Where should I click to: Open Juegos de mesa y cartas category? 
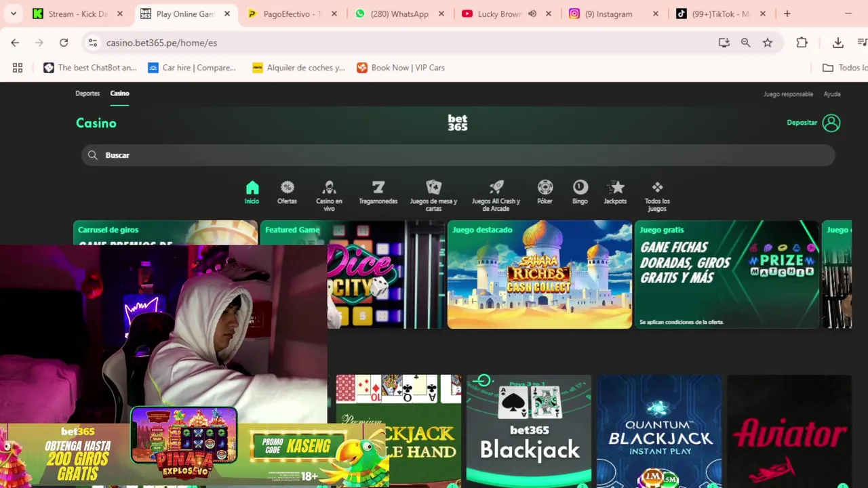coord(433,196)
